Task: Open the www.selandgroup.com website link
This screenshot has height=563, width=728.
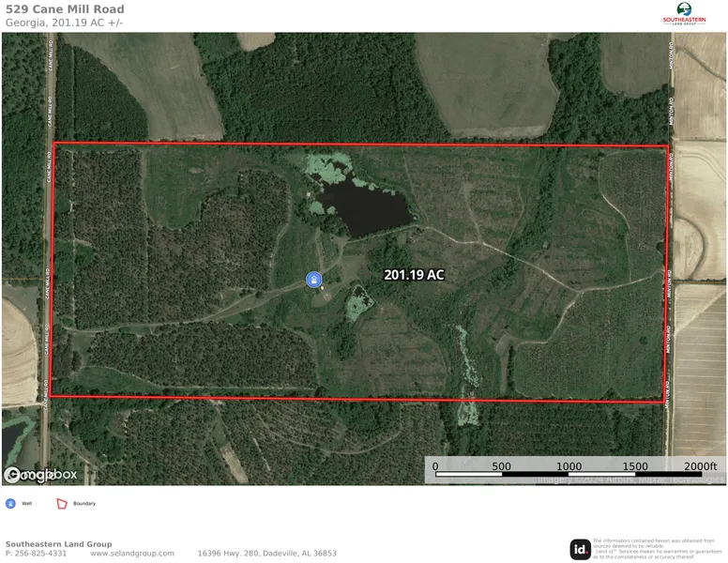Action: pyautogui.click(x=132, y=554)
